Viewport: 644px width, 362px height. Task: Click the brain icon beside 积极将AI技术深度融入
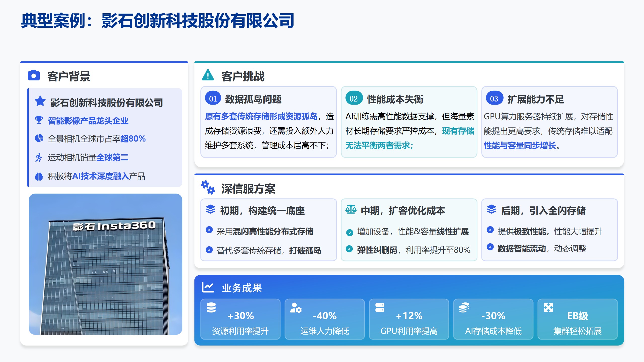tap(39, 176)
